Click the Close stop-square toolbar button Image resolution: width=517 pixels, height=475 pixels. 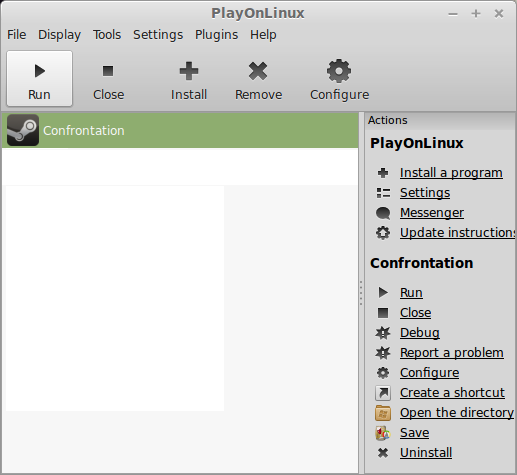point(108,79)
